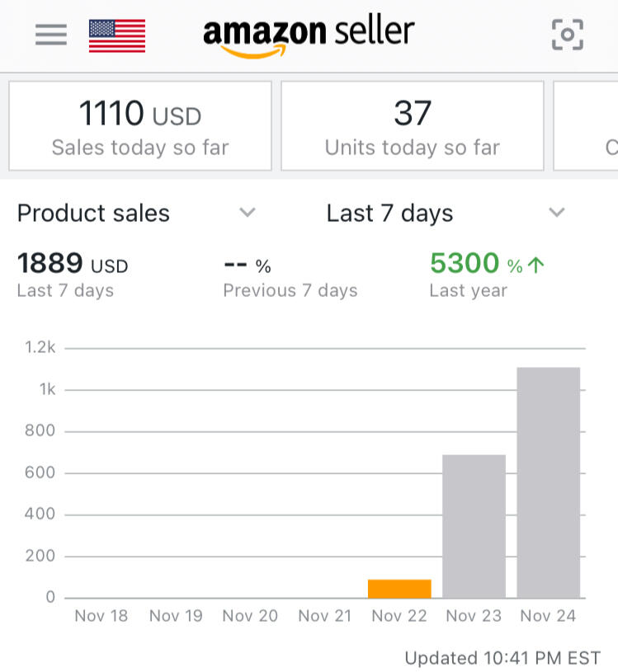618x672 pixels.
Task: Select the Nov 23 sales bar
Action: 474,526
